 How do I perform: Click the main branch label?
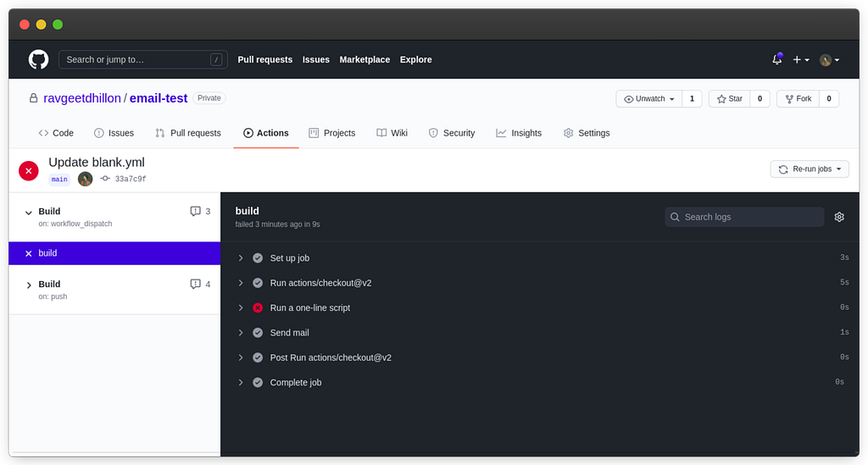coord(59,180)
